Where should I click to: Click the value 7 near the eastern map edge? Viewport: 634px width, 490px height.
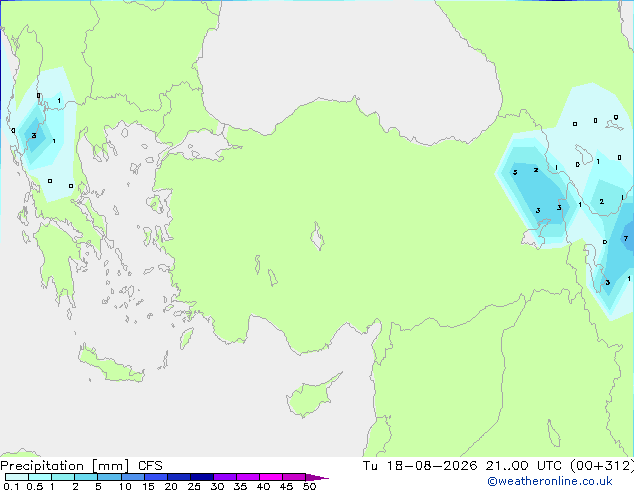[626, 238]
